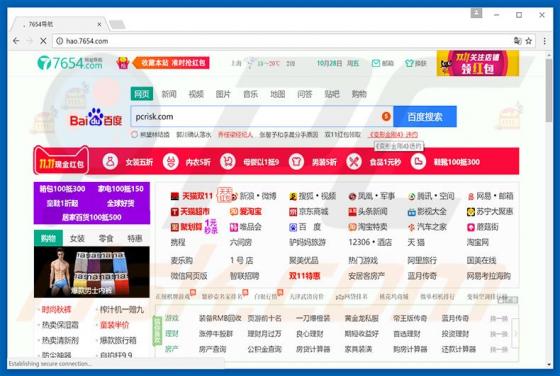Select the 新闻 search tab
Viewport: 560px width, 376px height.
click(x=169, y=94)
